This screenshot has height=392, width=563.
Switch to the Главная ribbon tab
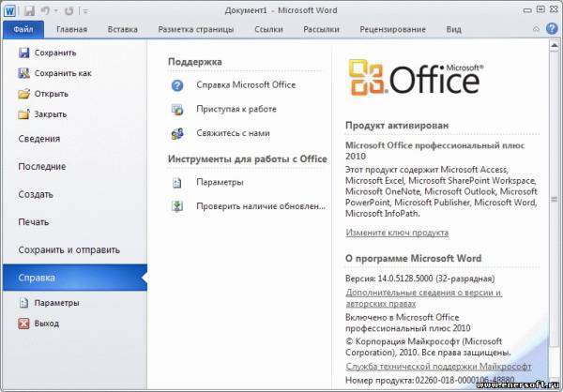coord(72,29)
